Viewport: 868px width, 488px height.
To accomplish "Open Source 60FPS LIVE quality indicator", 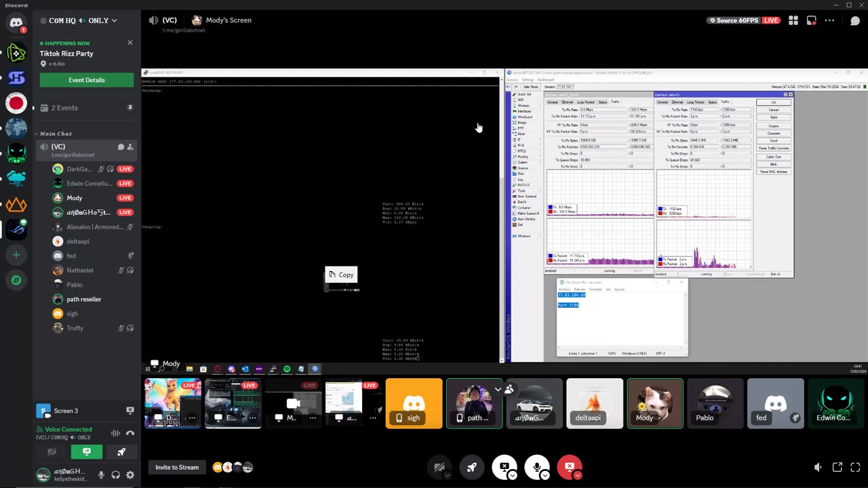I will click(x=743, y=20).
